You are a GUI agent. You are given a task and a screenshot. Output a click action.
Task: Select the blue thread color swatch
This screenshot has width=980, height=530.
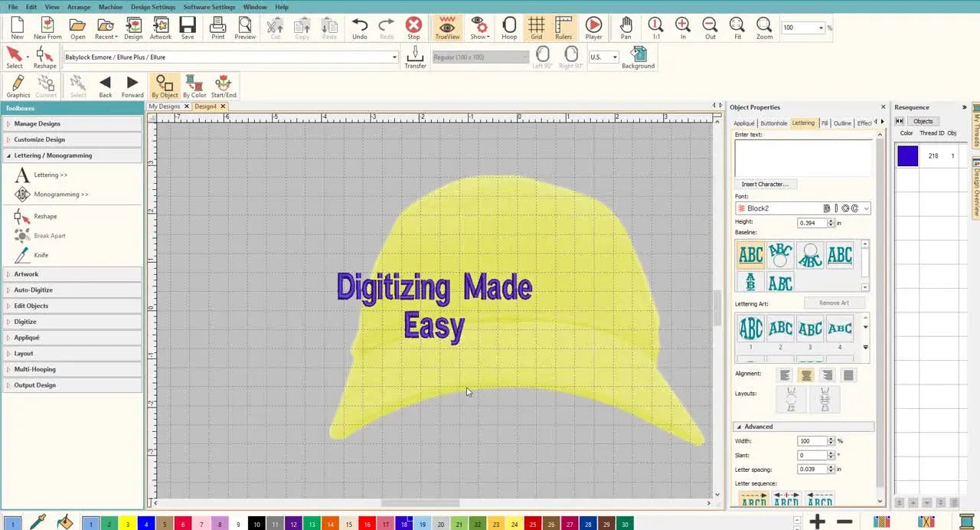[x=906, y=155]
